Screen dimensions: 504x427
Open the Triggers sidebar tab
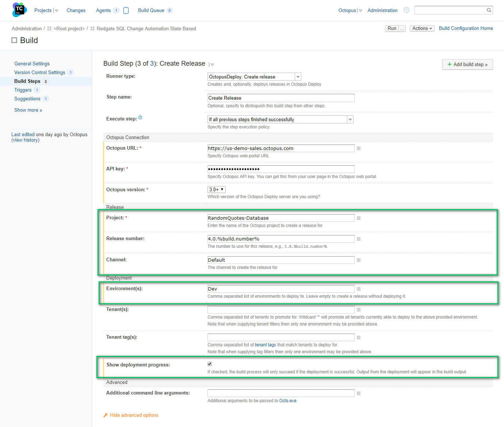tap(23, 90)
